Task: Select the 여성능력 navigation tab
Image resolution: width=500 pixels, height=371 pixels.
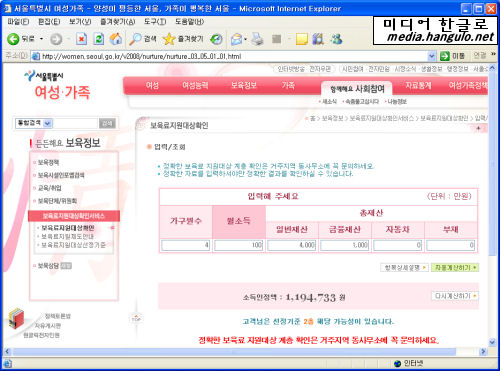Action: click(x=195, y=86)
